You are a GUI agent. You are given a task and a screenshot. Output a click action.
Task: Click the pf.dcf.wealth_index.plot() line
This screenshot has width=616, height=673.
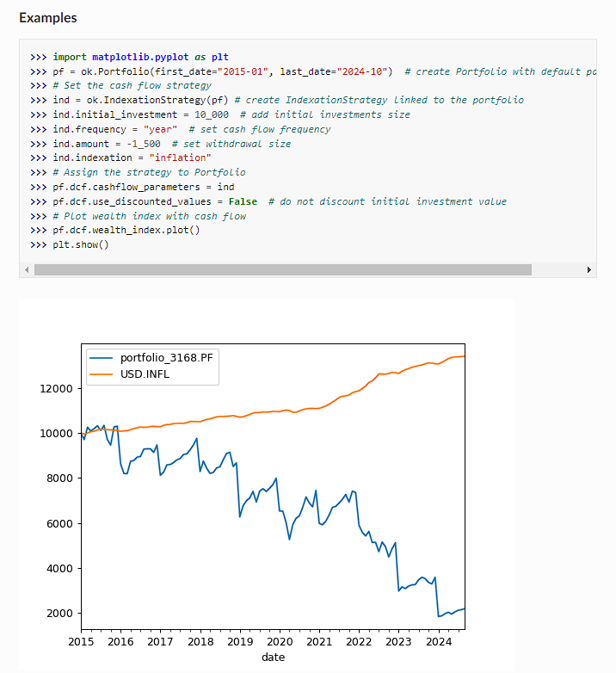tap(126, 231)
